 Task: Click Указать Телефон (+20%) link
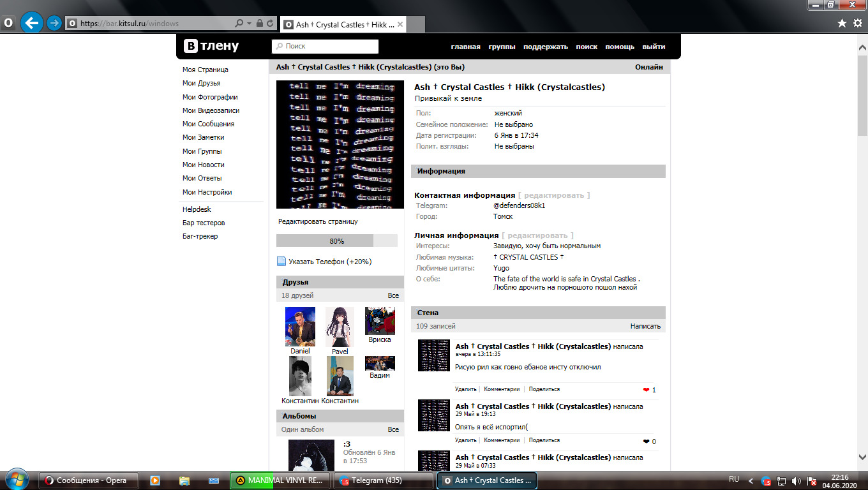pyautogui.click(x=330, y=262)
